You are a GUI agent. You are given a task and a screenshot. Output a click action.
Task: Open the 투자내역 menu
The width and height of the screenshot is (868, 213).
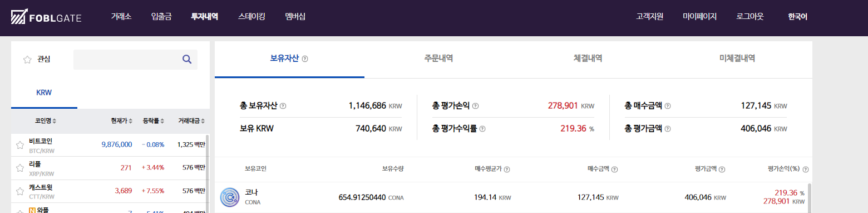pos(204,17)
